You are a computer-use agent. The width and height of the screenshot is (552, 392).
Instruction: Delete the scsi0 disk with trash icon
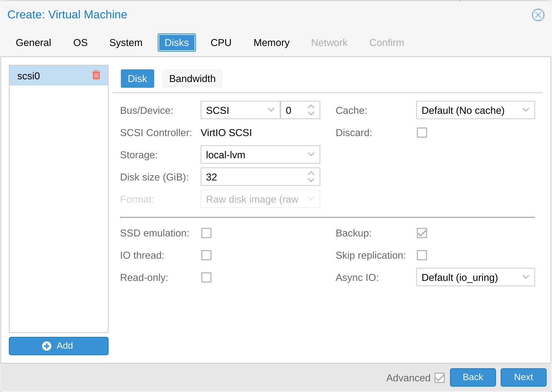[x=96, y=75]
